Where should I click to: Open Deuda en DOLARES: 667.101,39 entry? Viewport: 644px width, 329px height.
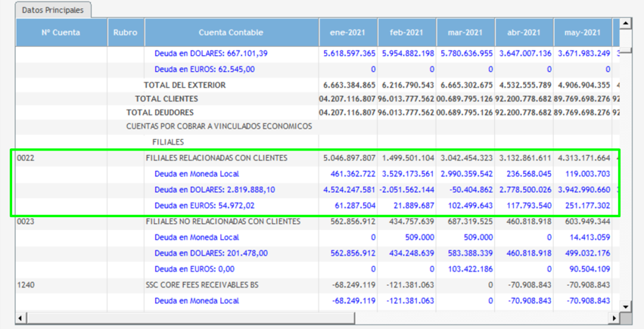click(x=210, y=54)
